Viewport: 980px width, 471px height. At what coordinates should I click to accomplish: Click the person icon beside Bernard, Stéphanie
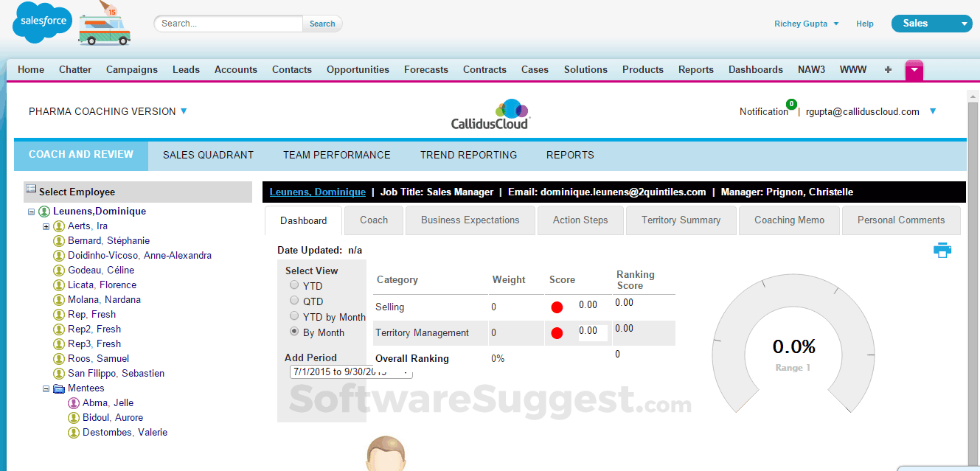point(59,241)
